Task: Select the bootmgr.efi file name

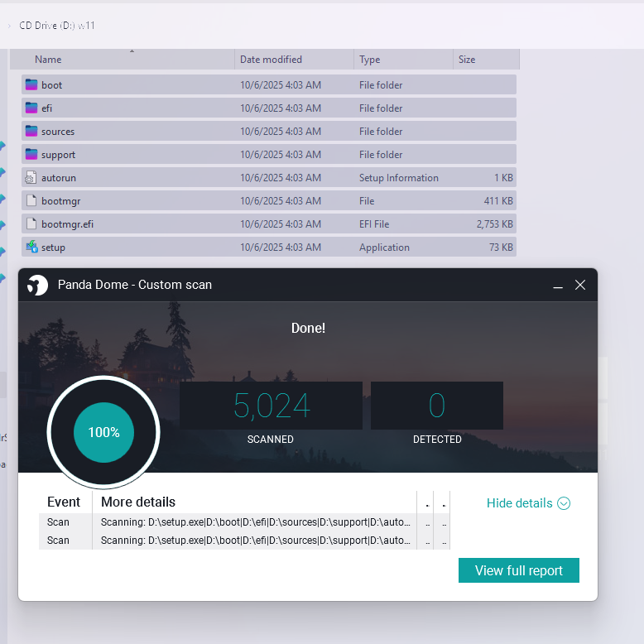Action: (67, 224)
